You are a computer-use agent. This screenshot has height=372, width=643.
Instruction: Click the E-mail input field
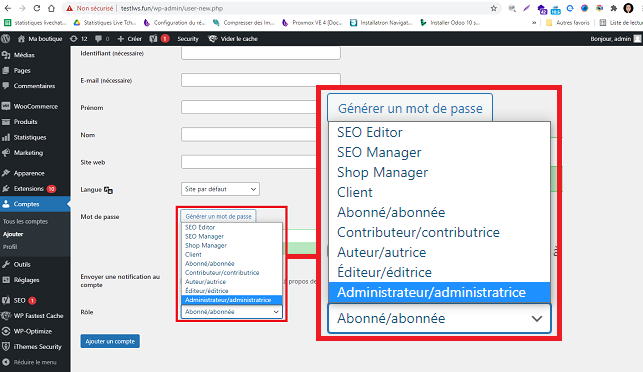click(261, 80)
